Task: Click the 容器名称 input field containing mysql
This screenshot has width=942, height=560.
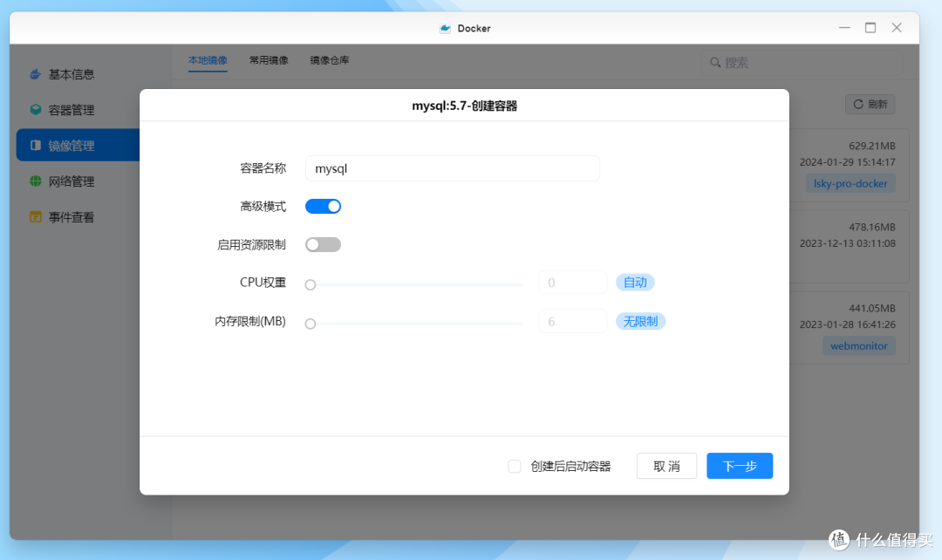Action: (453, 168)
